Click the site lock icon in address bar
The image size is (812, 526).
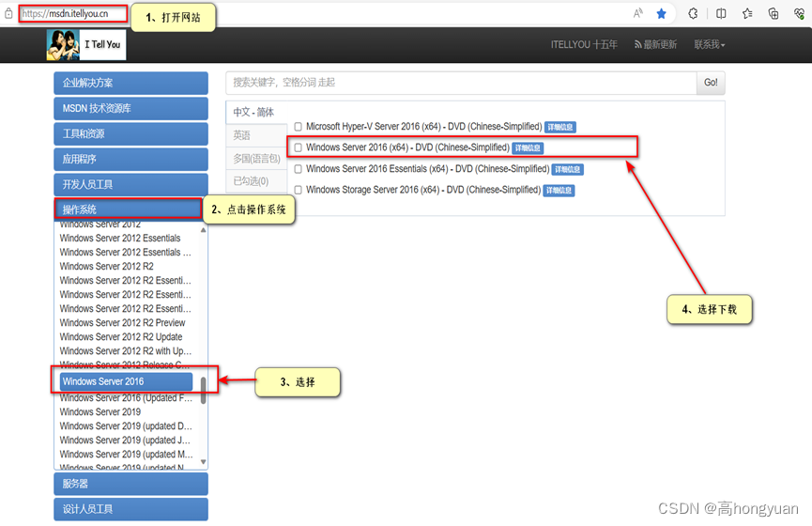click(8, 14)
